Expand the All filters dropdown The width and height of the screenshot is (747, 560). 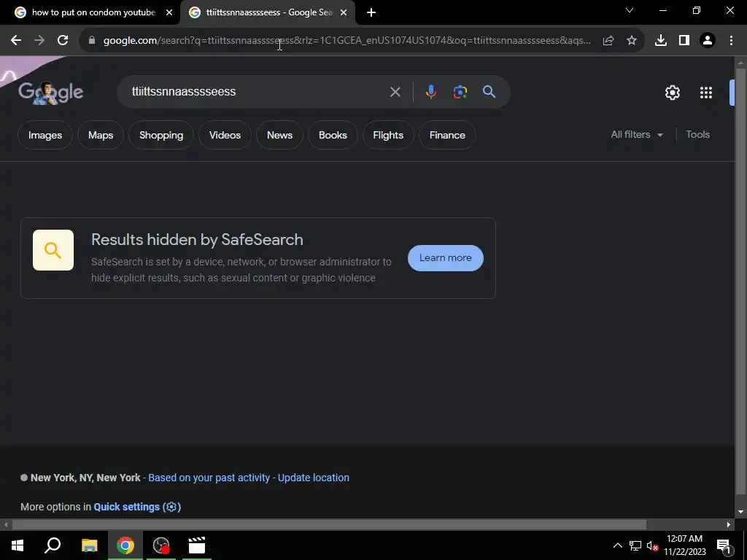pos(637,135)
